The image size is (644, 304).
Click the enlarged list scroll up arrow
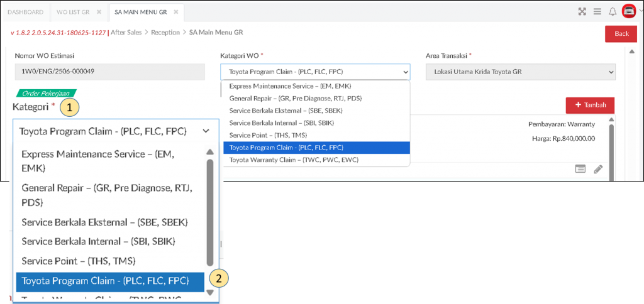[210, 152]
